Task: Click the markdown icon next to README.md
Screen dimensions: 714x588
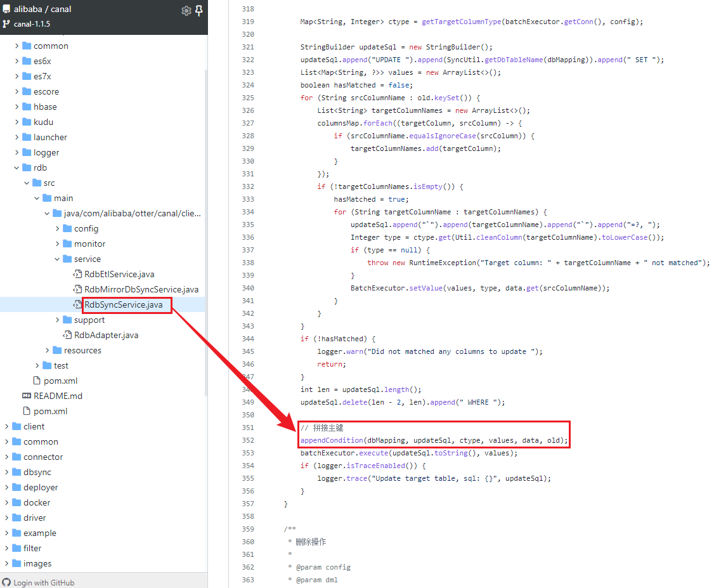Action: [29, 396]
